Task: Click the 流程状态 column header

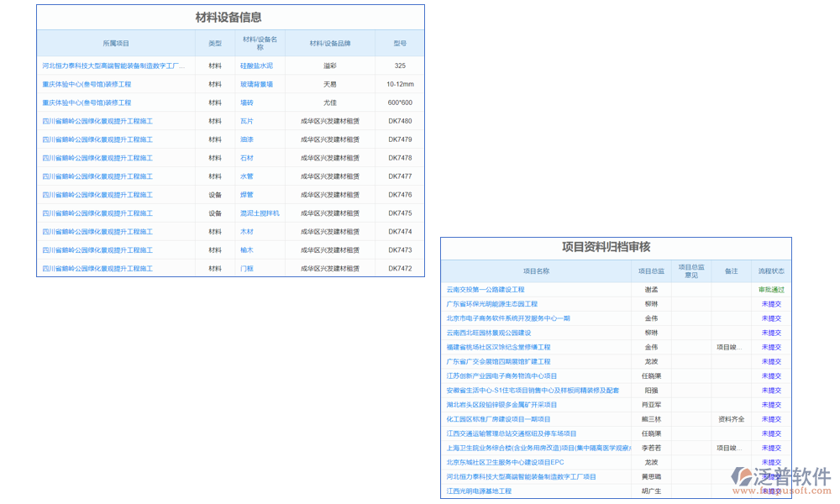Action: (770, 271)
